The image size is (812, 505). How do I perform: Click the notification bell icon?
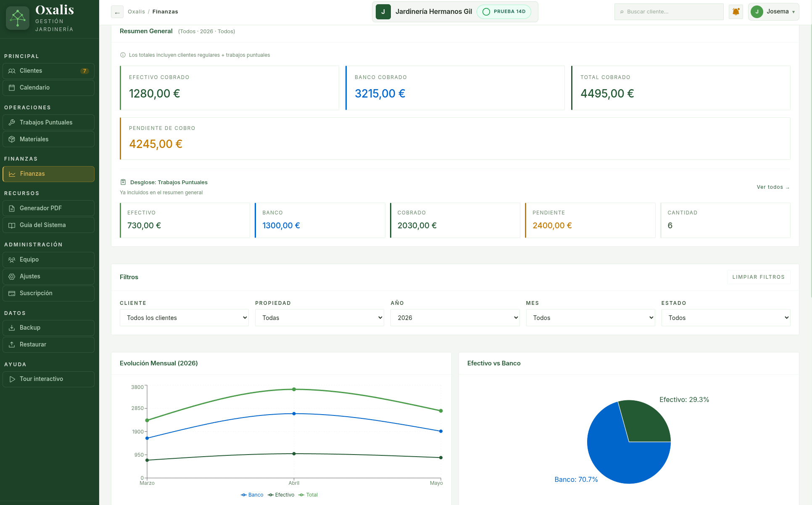[736, 12]
